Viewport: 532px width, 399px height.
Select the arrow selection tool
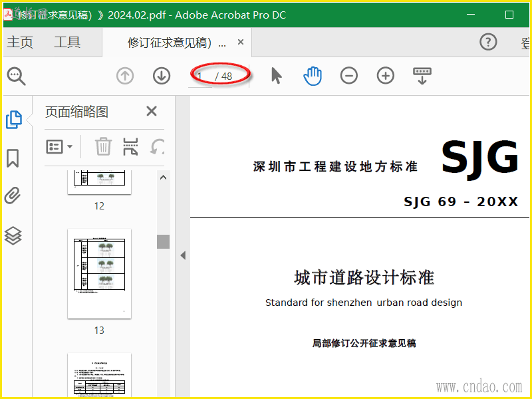[x=277, y=75]
